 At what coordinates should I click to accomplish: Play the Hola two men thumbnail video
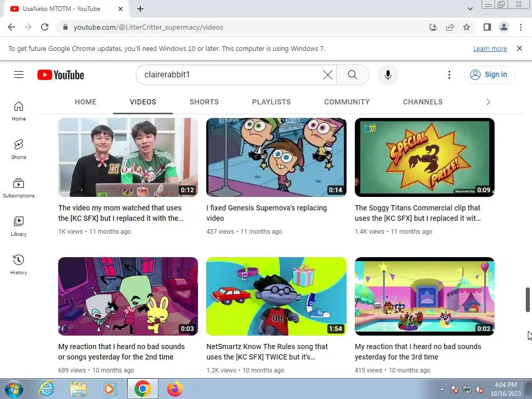point(128,157)
